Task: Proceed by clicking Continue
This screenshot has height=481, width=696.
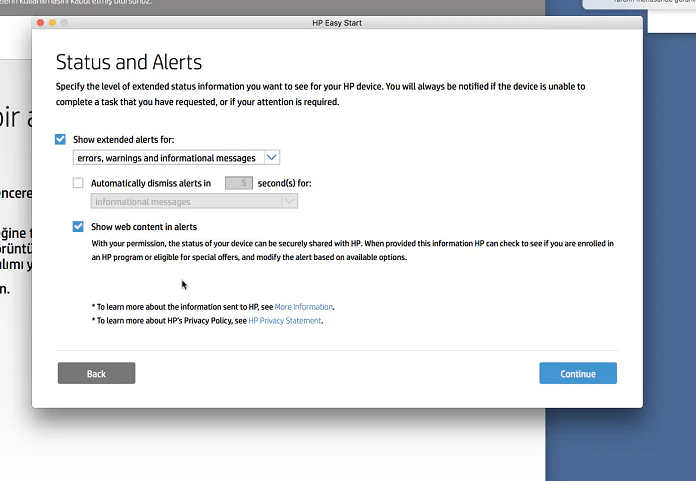Action: tap(578, 373)
